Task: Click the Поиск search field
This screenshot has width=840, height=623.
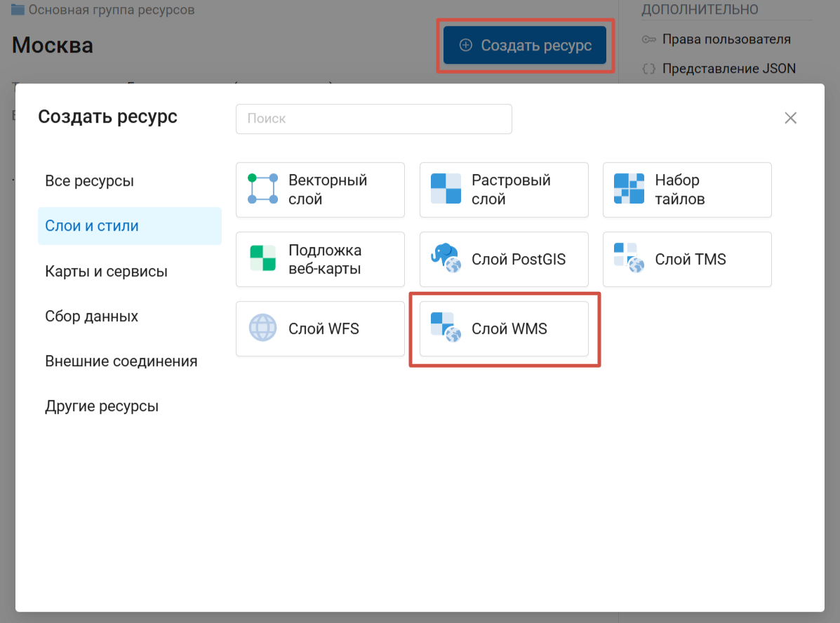Action: click(x=373, y=119)
